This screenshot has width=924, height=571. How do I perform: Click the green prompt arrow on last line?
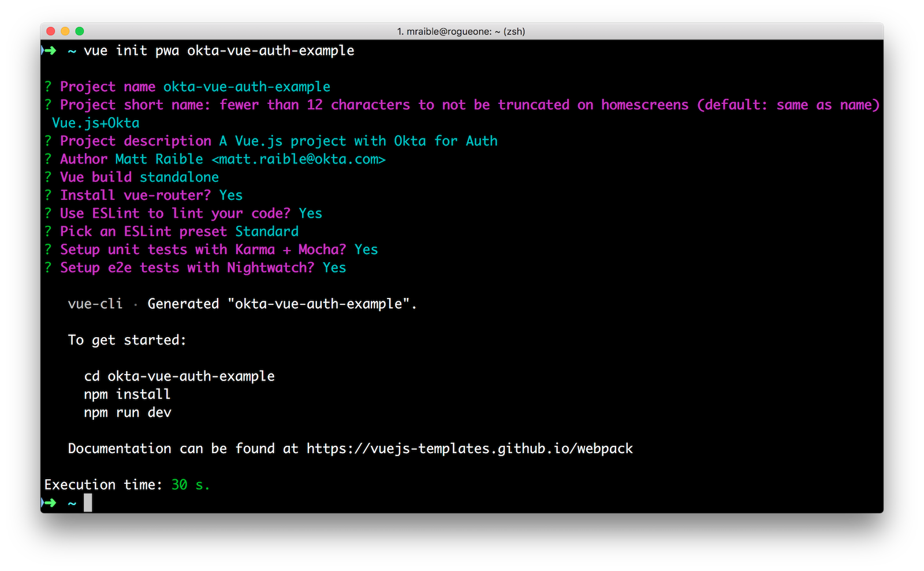click(x=49, y=503)
